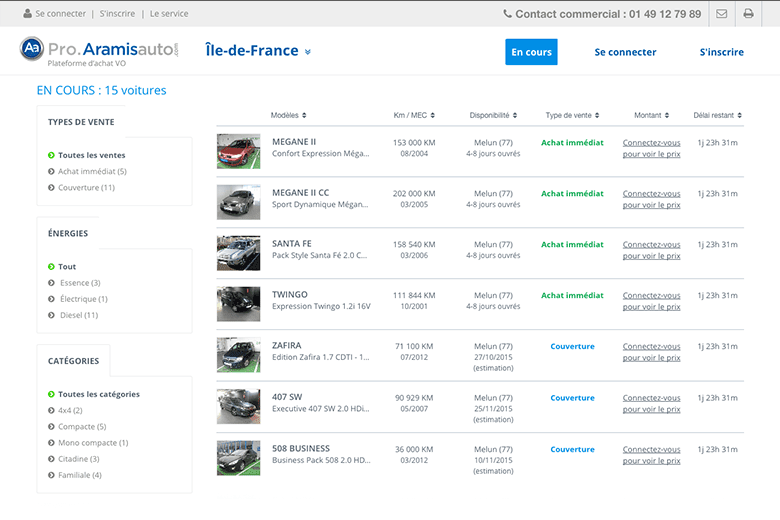Switch to the En cours tab
This screenshot has width=780, height=520.
531,52
